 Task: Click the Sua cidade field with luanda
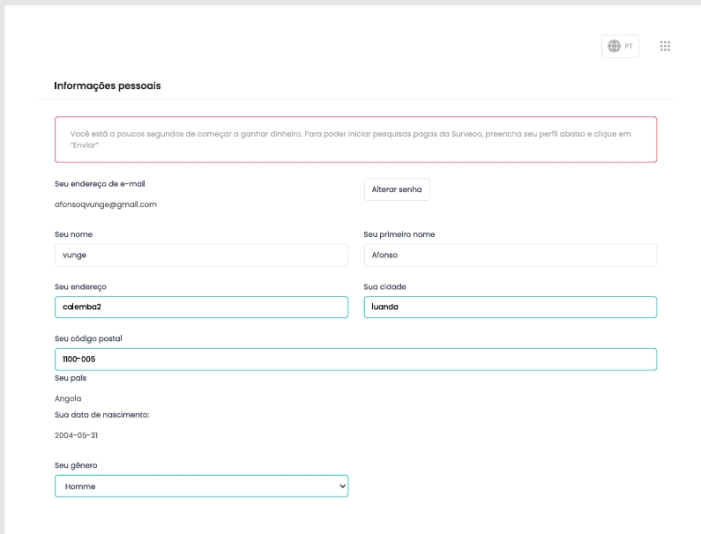(509, 307)
